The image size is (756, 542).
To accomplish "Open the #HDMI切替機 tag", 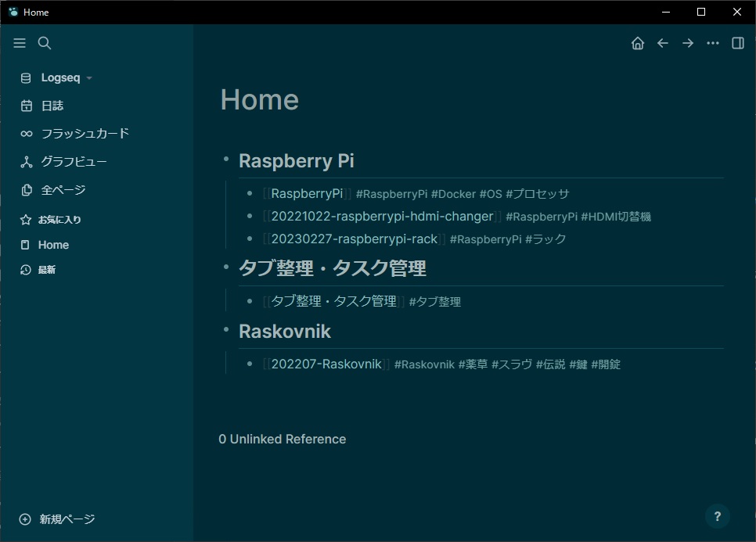I will pos(616,217).
